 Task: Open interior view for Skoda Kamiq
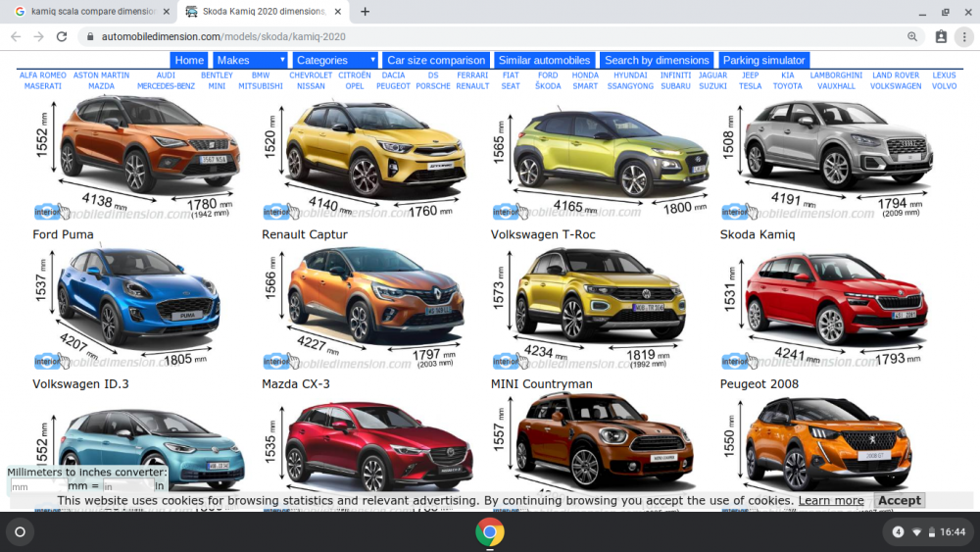coord(739,361)
